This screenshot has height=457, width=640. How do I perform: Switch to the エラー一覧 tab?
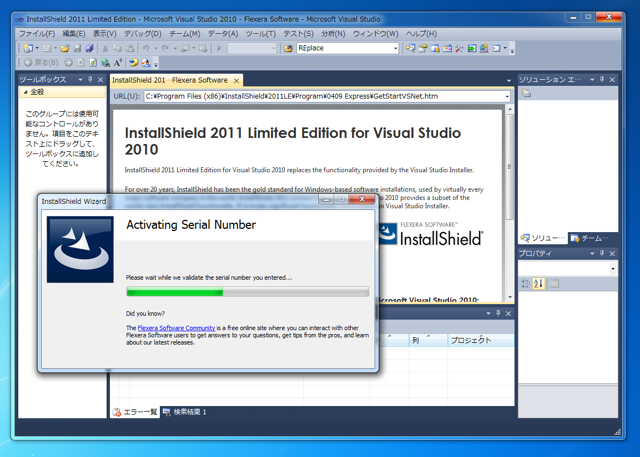point(135,412)
